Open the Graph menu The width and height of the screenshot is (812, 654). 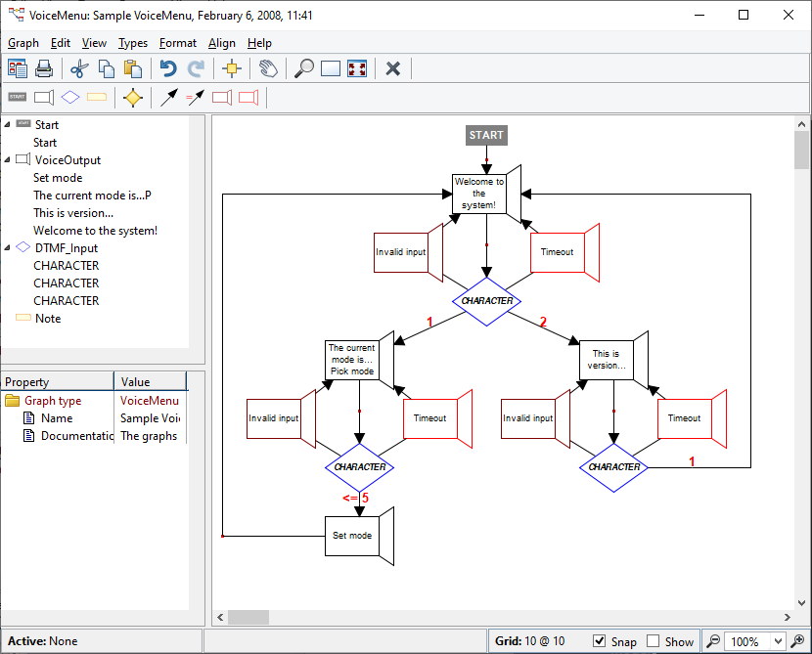[23, 43]
